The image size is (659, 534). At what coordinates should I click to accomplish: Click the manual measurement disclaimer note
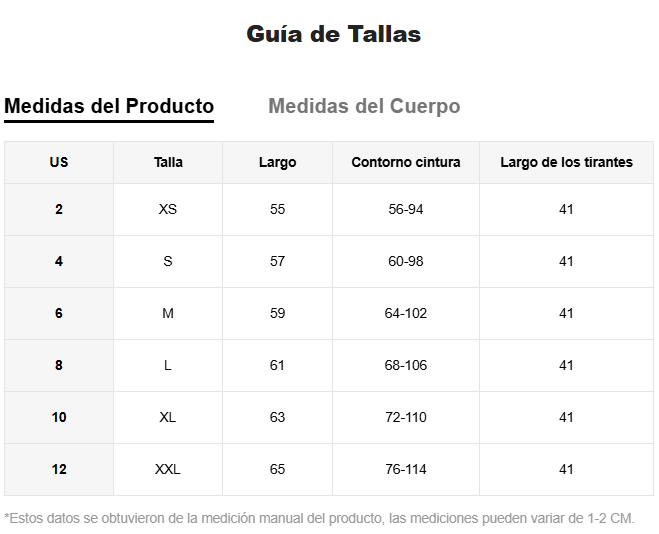(x=320, y=518)
